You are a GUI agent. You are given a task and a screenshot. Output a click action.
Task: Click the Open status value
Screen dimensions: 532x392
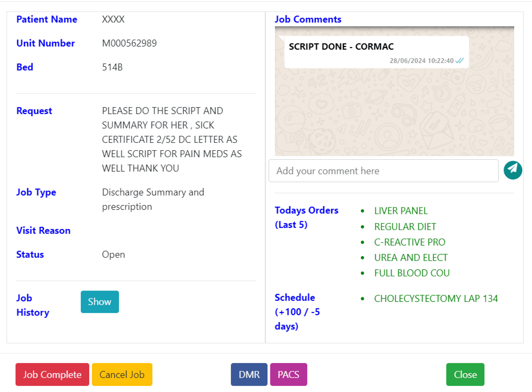point(113,254)
